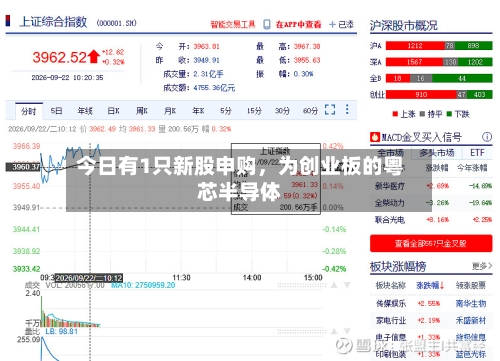Viewport: 500px width, 361px height.
Task: Click the 领涨股票 column header
Action: click(x=471, y=285)
